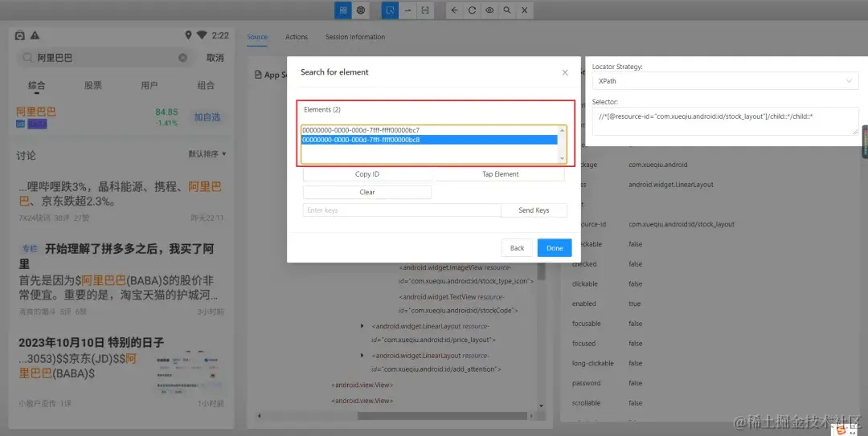Click scroll-up arrow of Elements list
Image resolution: width=868 pixels, height=436 pixels.
pyautogui.click(x=563, y=130)
